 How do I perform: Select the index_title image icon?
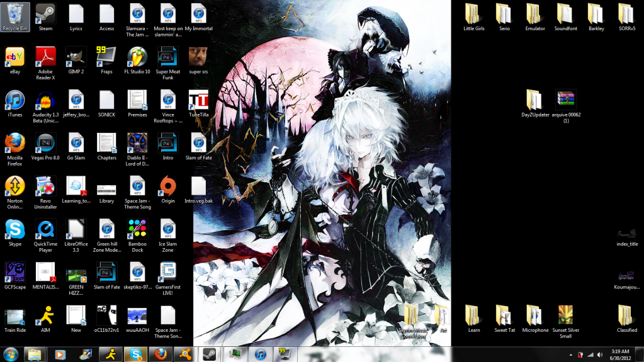627,237
